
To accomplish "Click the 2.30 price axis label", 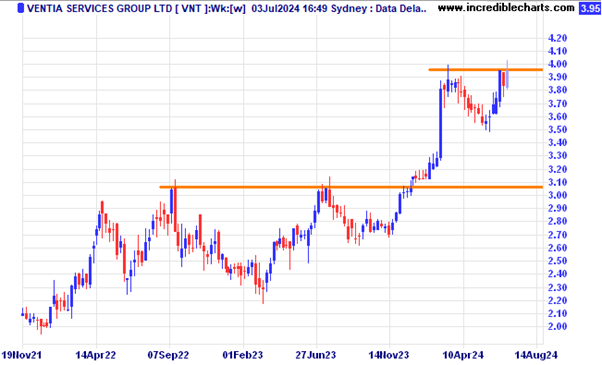I will [557, 287].
